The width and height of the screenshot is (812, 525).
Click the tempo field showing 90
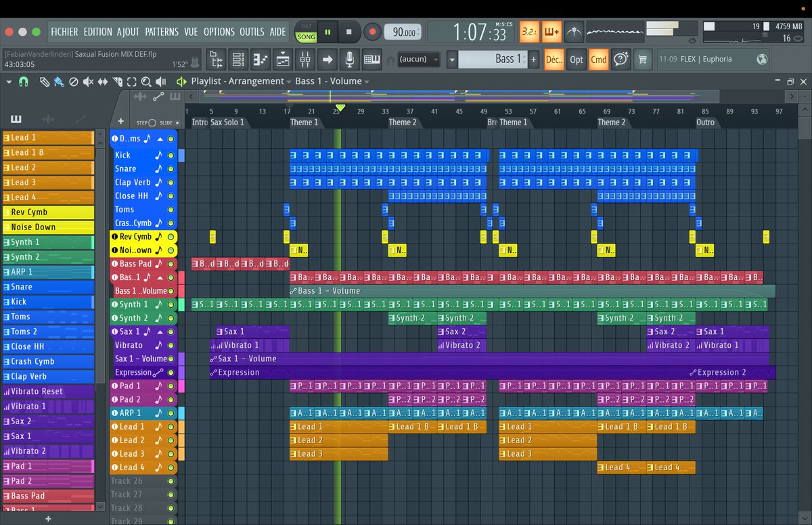(x=403, y=32)
